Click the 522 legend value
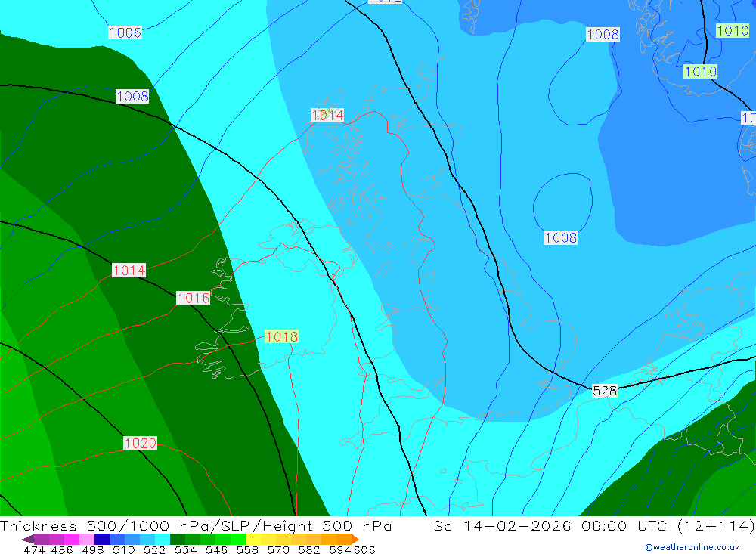 click(154, 550)
